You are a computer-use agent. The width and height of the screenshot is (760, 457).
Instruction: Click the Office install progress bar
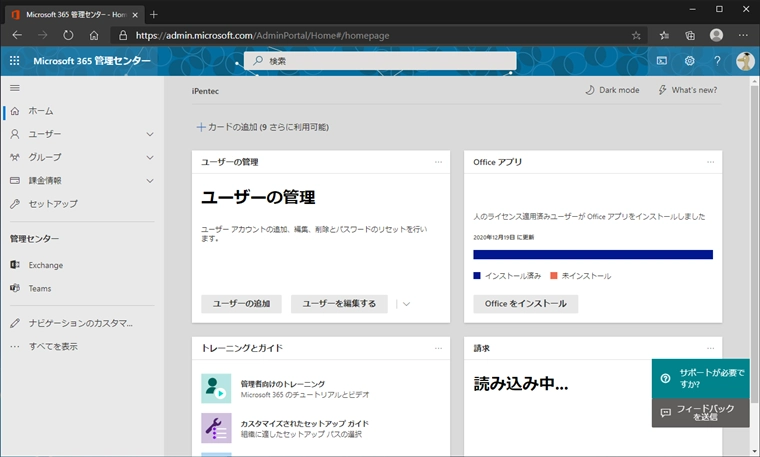pyautogui.click(x=593, y=254)
